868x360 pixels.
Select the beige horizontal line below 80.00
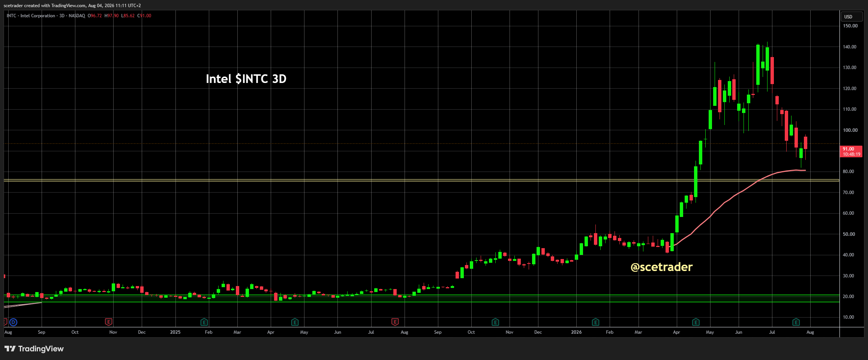tap(421, 180)
